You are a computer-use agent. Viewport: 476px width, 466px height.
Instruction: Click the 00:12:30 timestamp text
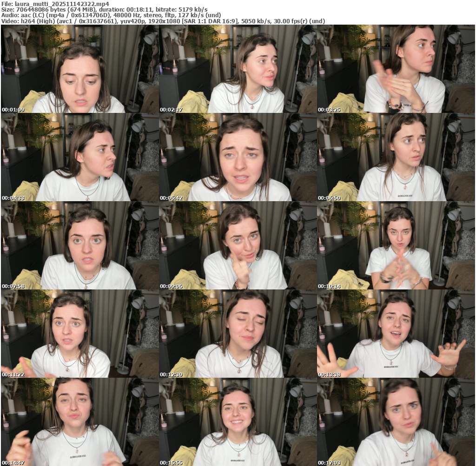(171, 374)
